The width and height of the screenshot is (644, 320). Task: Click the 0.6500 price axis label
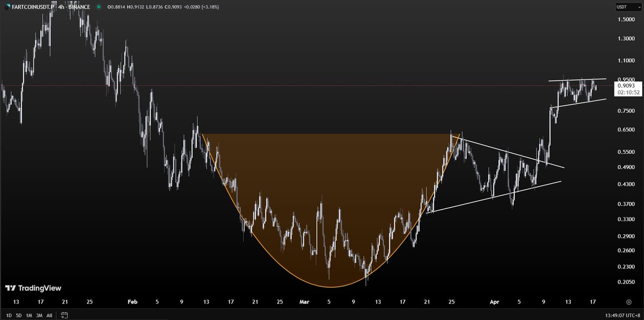pyautogui.click(x=626, y=130)
